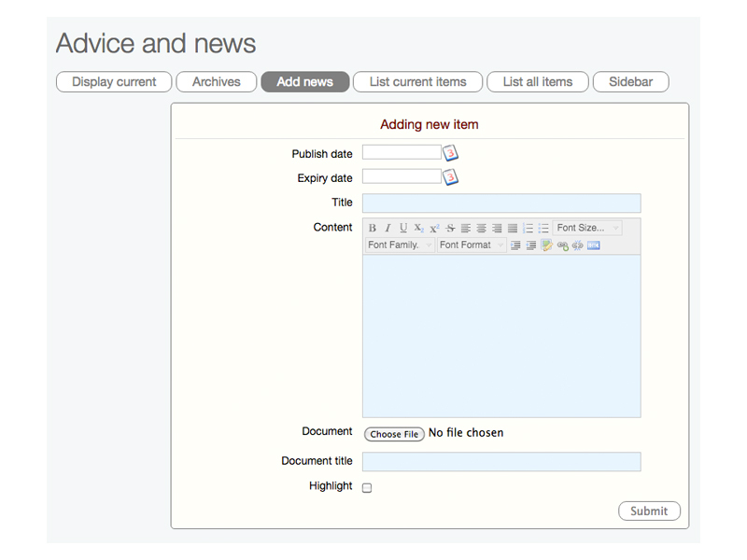Insert a numbered list in content
The image size is (747, 560).
pyautogui.click(x=528, y=228)
